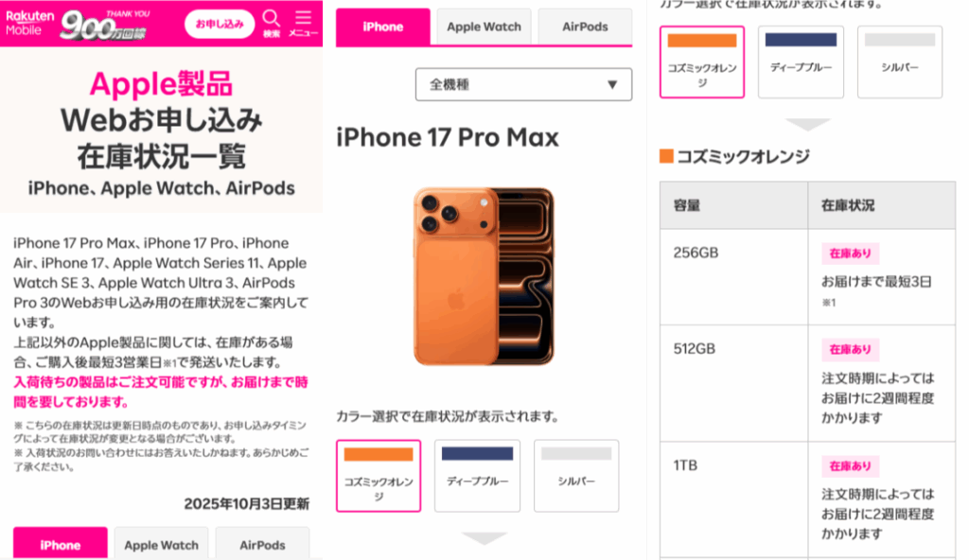
Task: Switch to Apple Watch tab in the middle panel
Action: [484, 26]
